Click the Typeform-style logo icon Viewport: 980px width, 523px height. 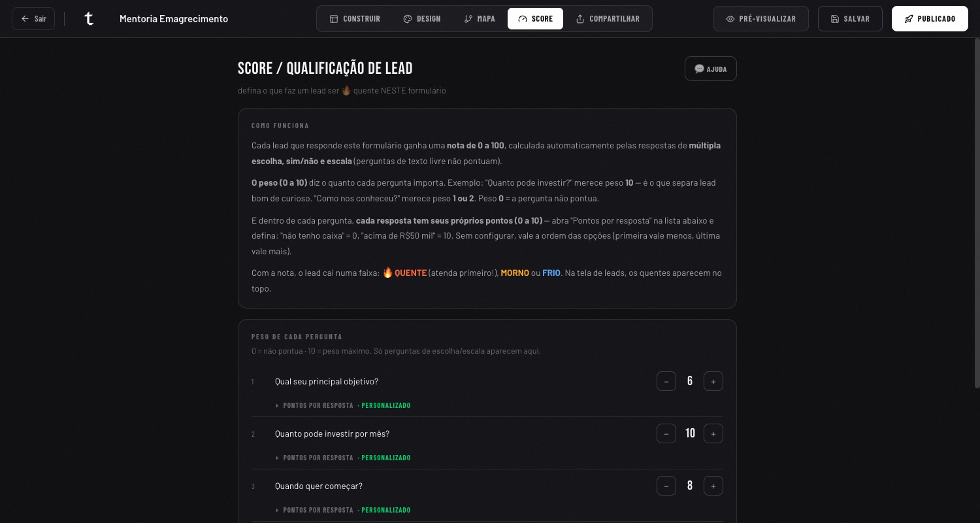click(90, 19)
